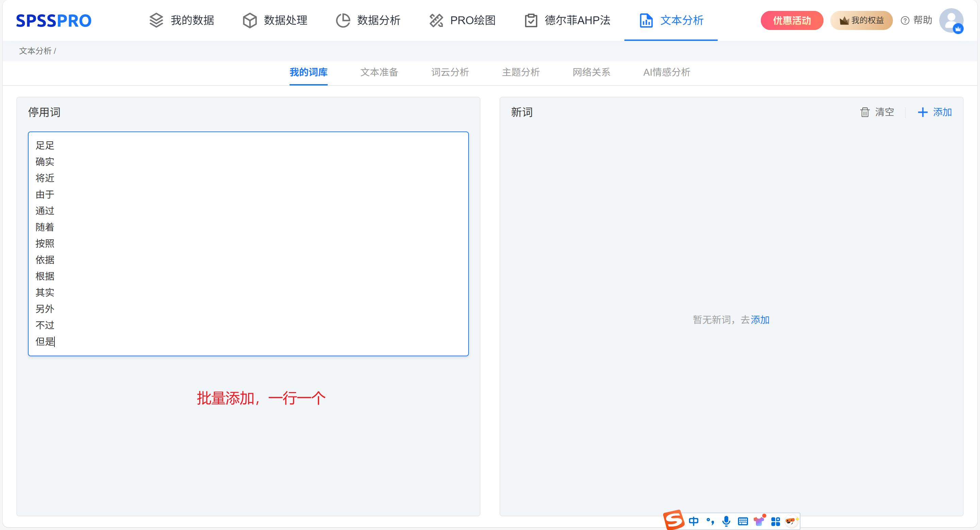This screenshot has width=980, height=530.
Task: Open PRO绘图 drawing tool icon
Action: [436, 20]
